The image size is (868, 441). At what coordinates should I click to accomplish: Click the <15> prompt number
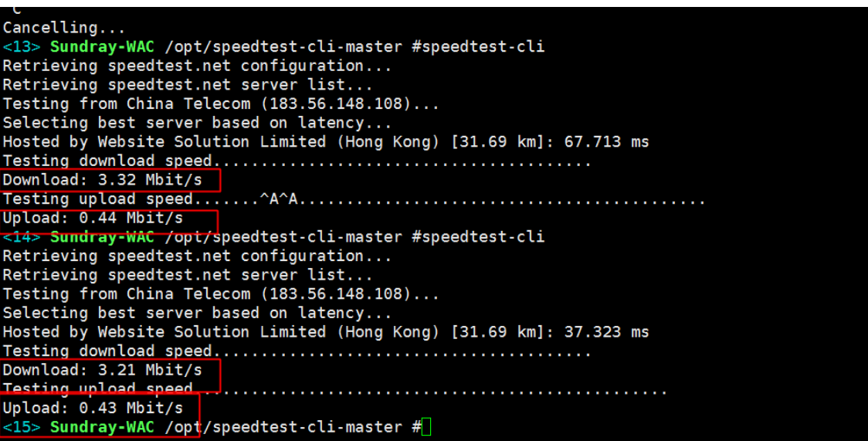[x=22, y=427]
